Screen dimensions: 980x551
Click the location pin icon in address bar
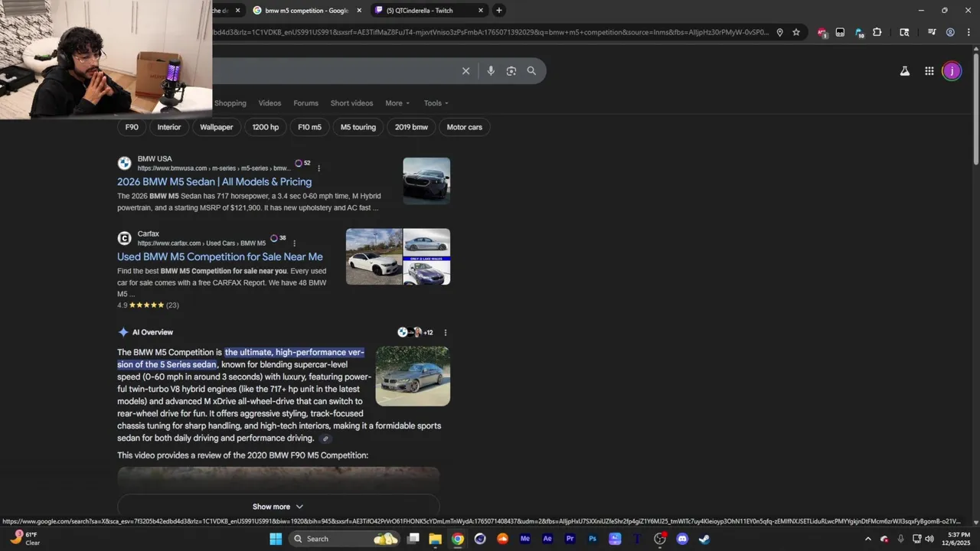[x=779, y=33]
